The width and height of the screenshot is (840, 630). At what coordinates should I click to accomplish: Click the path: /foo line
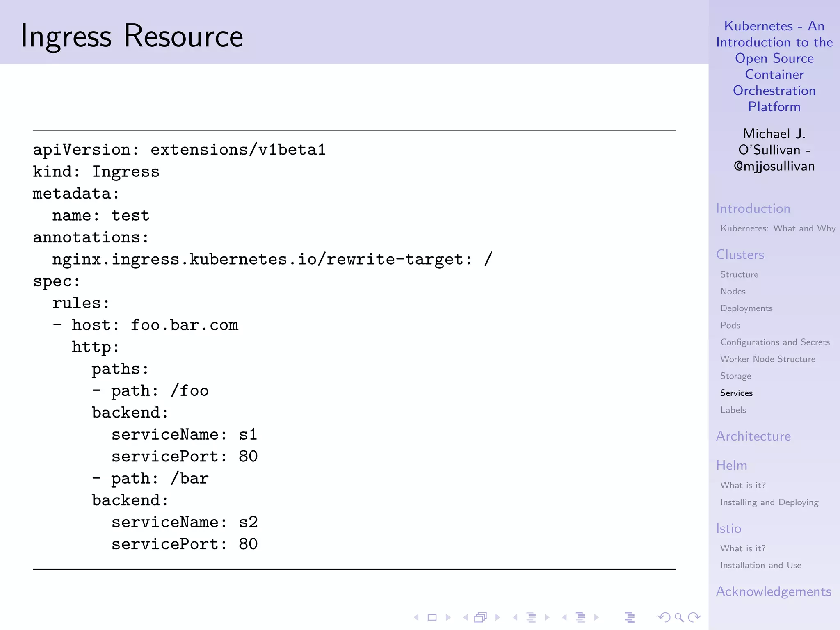click(x=150, y=390)
